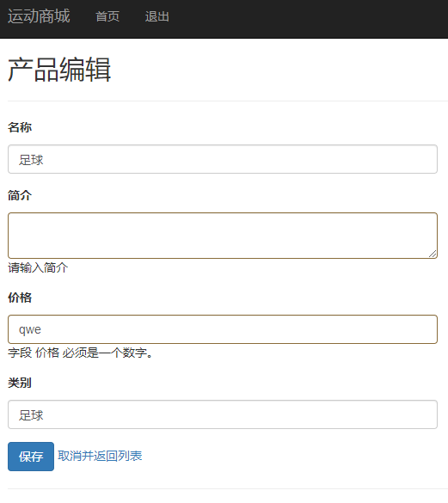Click the 价格必须是一个数字 error message
Image resolution: width=448 pixels, height=503 pixels.
80,353
